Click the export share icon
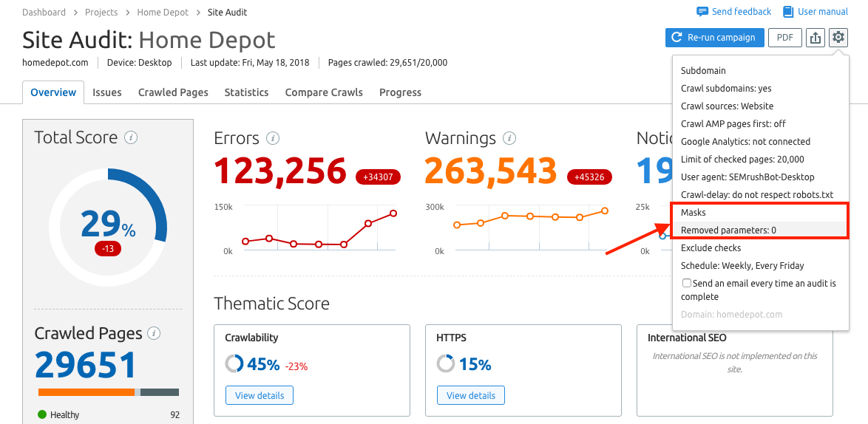 [x=816, y=38]
